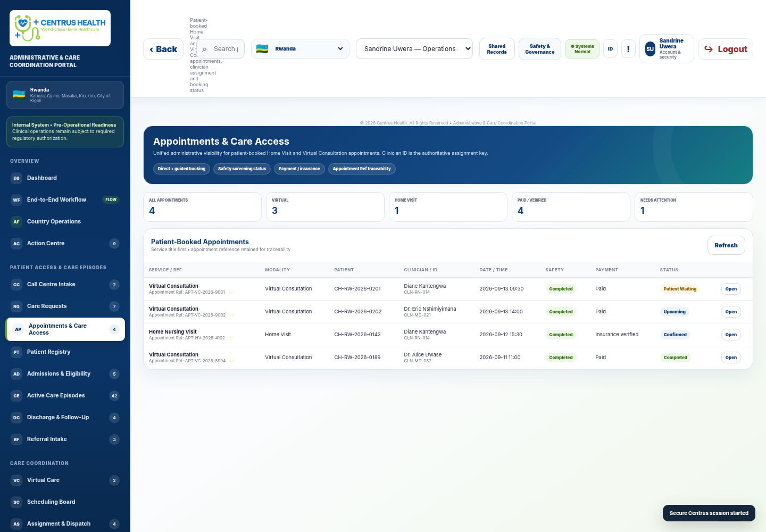Open Referral Intake RF icon
766x532 pixels.
click(x=16, y=439)
